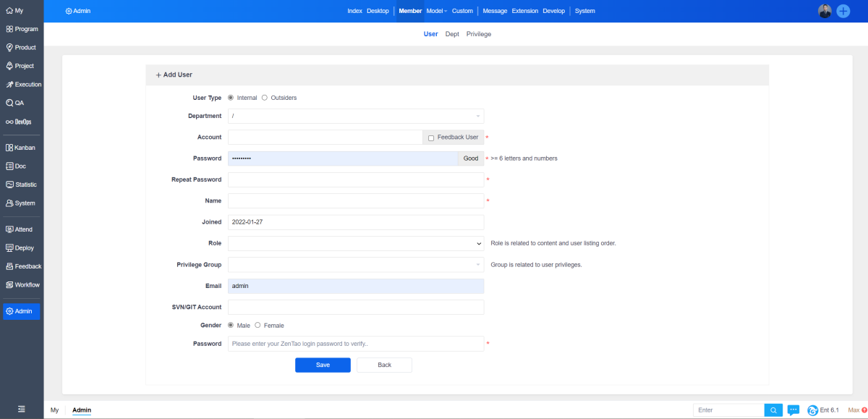The width and height of the screenshot is (868, 419).
Task: Select Outsiders user type
Action: tap(265, 98)
